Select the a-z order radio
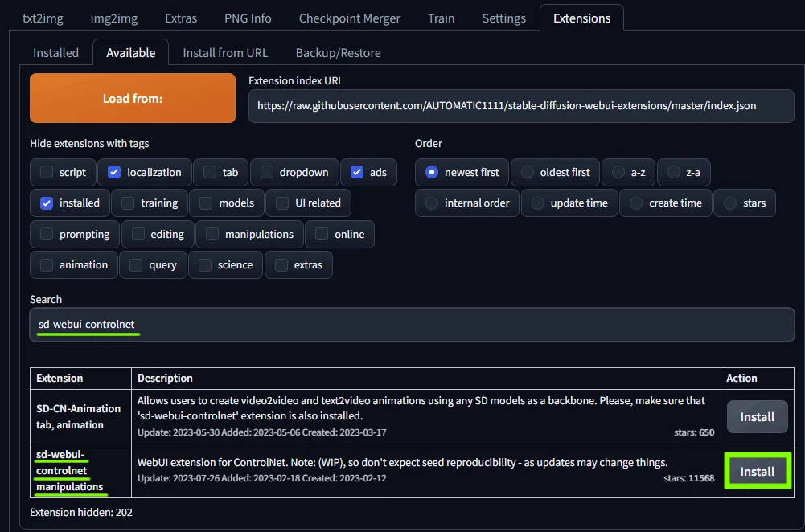This screenshot has height=532, width=805. coord(618,172)
